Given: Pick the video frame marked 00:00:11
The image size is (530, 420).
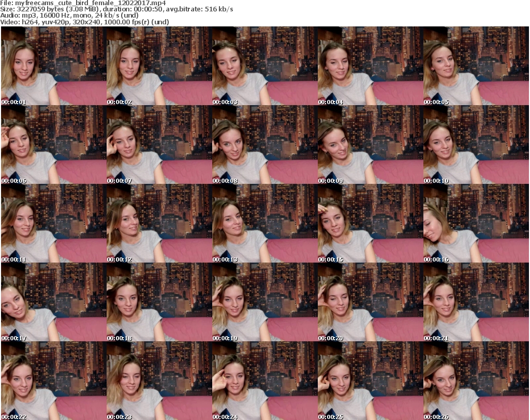Looking at the screenshot, I should (x=54, y=224).
